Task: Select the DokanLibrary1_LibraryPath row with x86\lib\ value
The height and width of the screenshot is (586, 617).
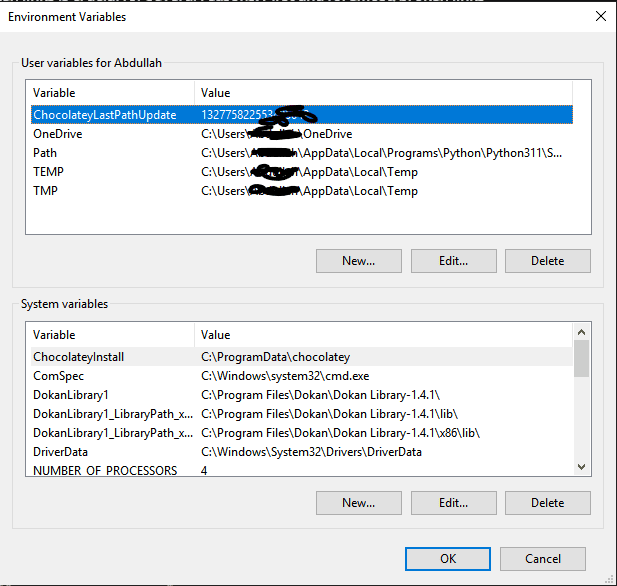Action: pos(302,433)
